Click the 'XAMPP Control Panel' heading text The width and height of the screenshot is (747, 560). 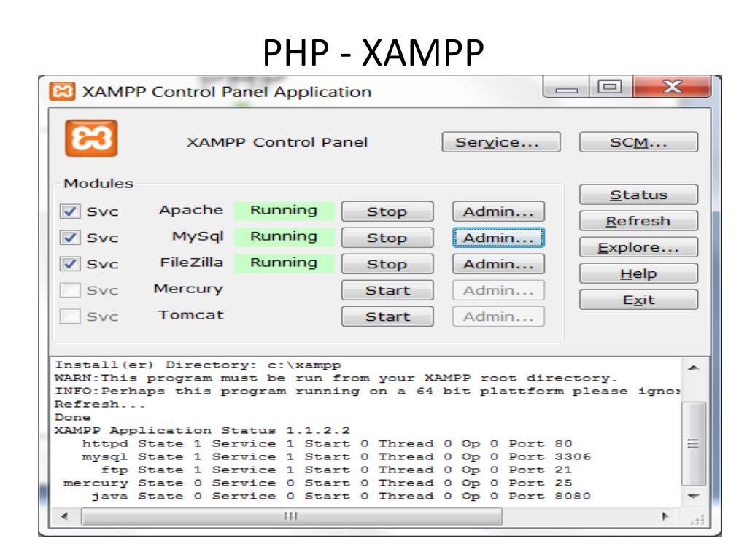(277, 142)
